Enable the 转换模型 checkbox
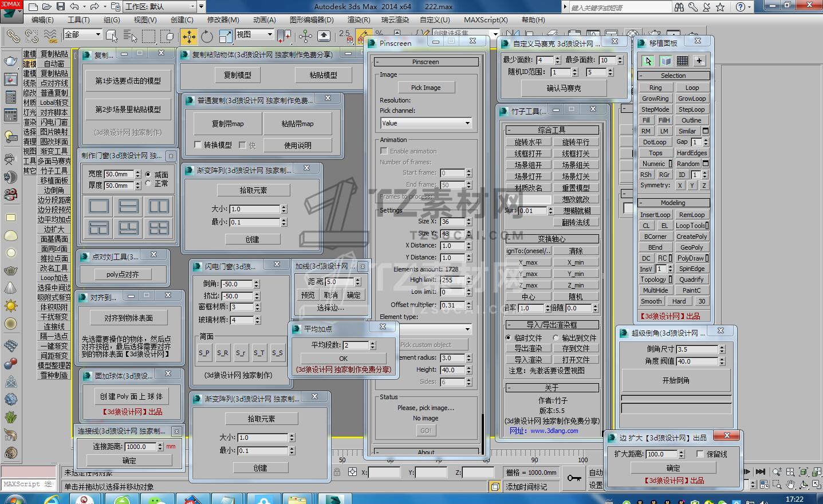823x504 pixels. 198,145
